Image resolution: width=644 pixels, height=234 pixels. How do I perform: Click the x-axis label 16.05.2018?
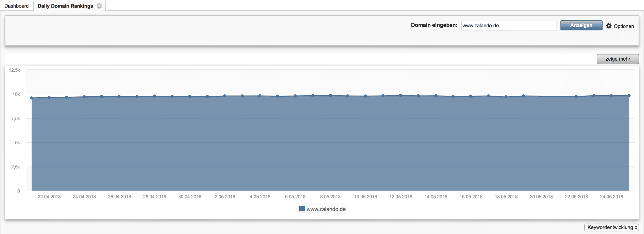[471, 197]
